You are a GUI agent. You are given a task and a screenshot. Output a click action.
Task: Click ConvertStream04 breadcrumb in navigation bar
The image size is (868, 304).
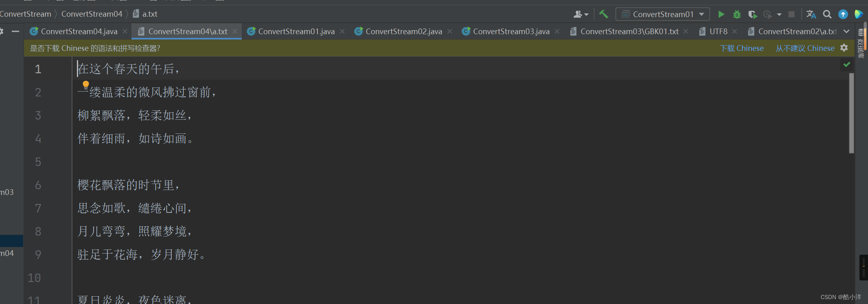[x=92, y=14]
